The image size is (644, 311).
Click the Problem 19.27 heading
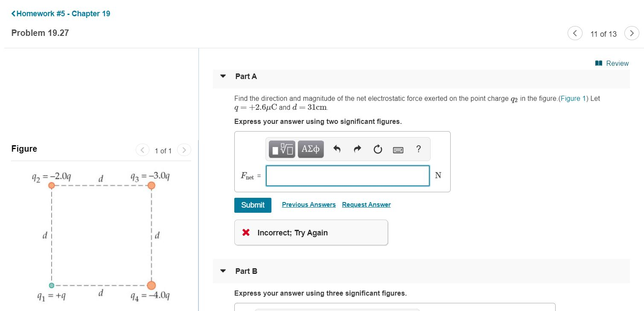(40, 33)
